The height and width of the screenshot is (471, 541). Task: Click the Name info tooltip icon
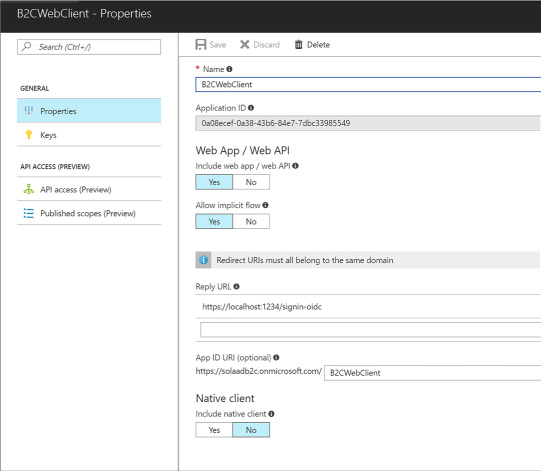click(x=229, y=69)
